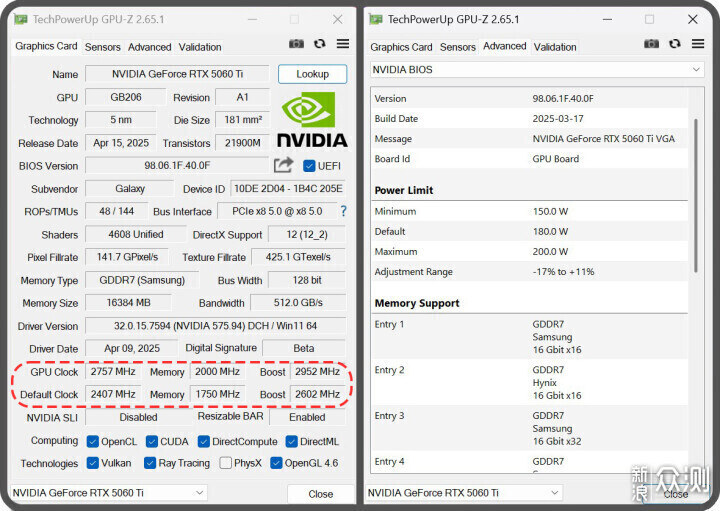
Task: Click refresh icon in left GPU-Z window
Action: [320, 44]
